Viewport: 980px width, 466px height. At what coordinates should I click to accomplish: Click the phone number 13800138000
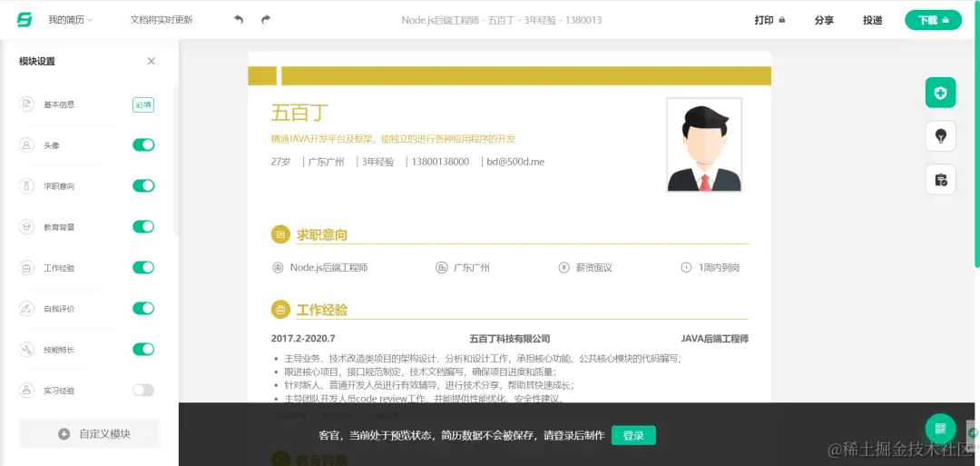tap(440, 162)
